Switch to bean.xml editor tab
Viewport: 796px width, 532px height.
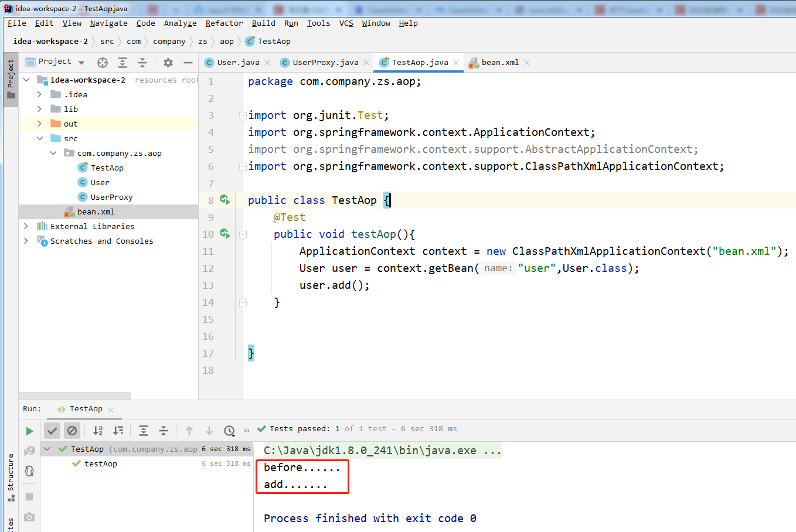coord(499,63)
